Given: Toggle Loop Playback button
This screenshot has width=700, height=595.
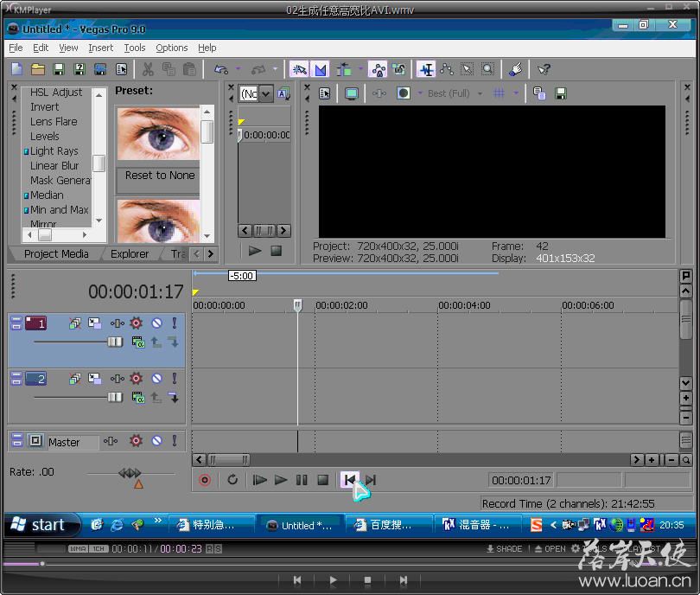Looking at the screenshot, I should click(x=232, y=480).
